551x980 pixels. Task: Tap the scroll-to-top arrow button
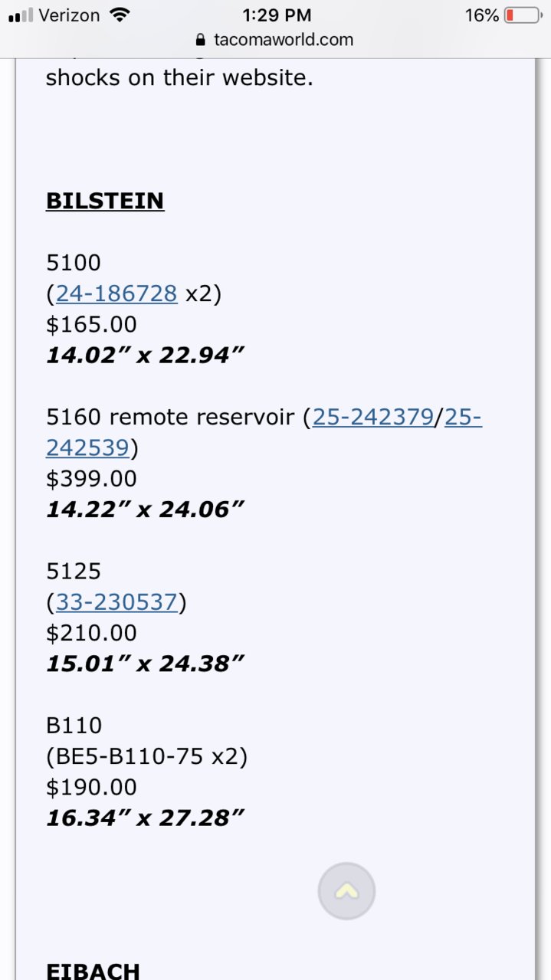pyautogui.click(x=346, y=891)
